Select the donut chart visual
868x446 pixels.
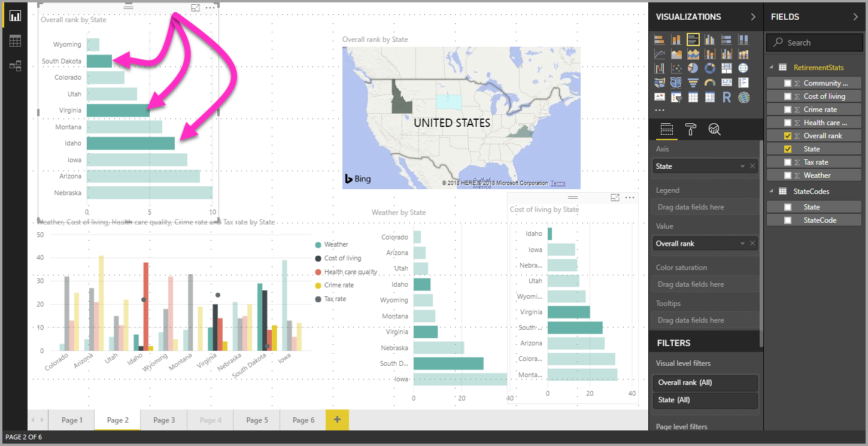click(710, 68)
